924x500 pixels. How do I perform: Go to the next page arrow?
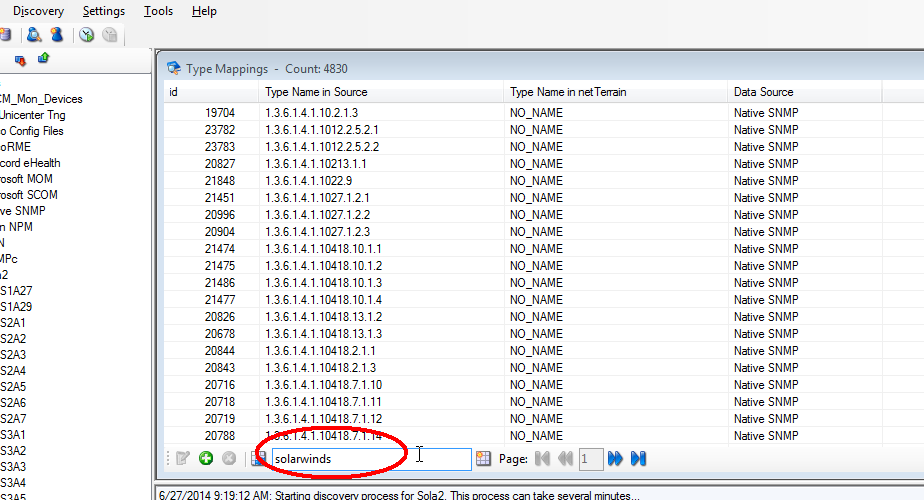coord(615,458)
